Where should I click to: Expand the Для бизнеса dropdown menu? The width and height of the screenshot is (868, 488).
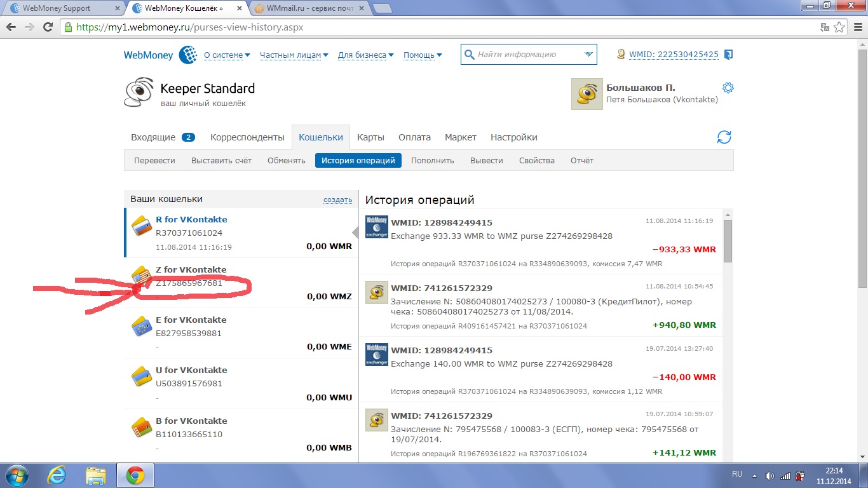coord(366,55)
